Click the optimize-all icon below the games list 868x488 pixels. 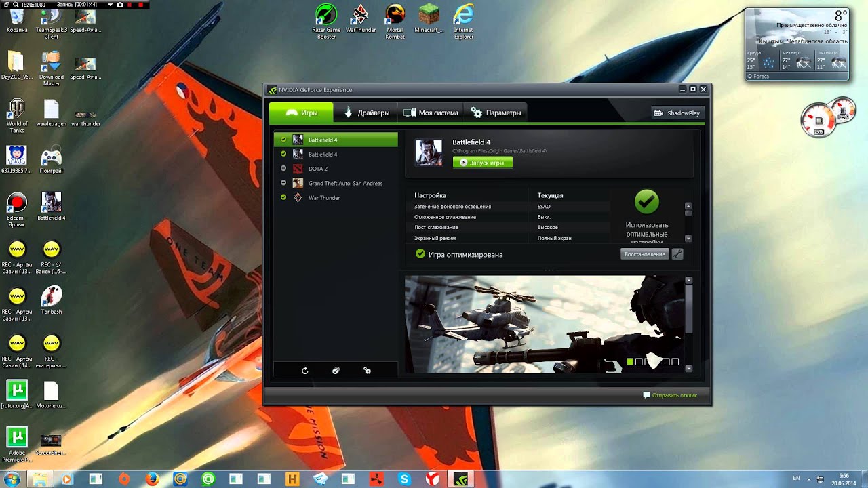click(x=336, y=371)
